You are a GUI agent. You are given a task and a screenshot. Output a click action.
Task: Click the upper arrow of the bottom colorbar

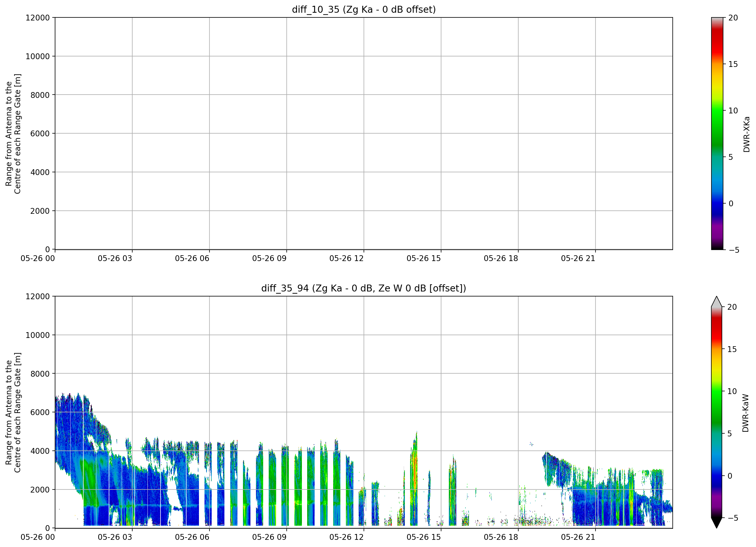[x=716, y=301]
